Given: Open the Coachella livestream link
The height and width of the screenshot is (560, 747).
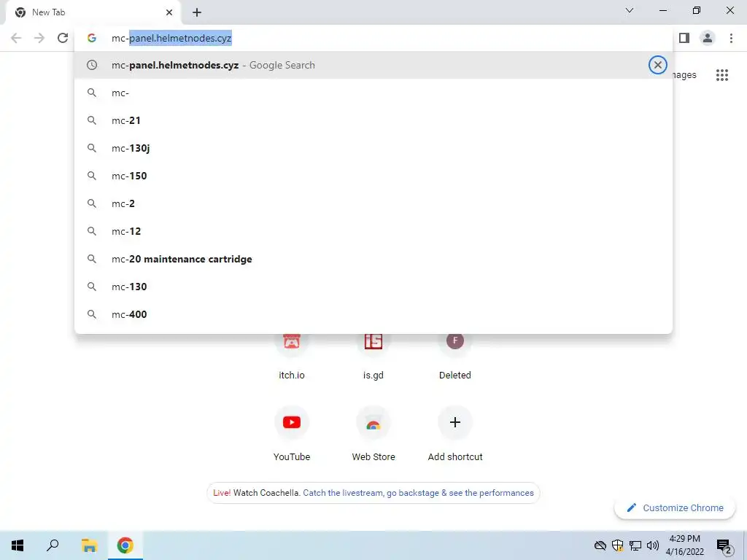Looking at the screenshot, I should coord(418,493).
